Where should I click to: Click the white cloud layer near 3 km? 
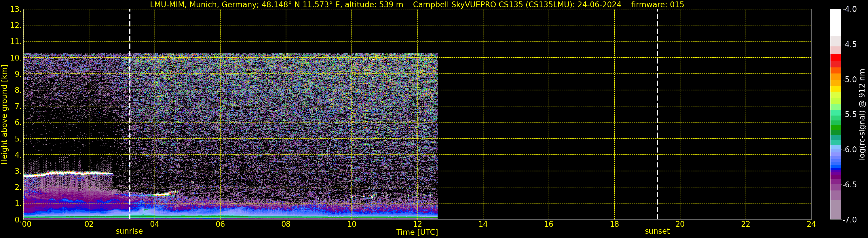[67, 174]
